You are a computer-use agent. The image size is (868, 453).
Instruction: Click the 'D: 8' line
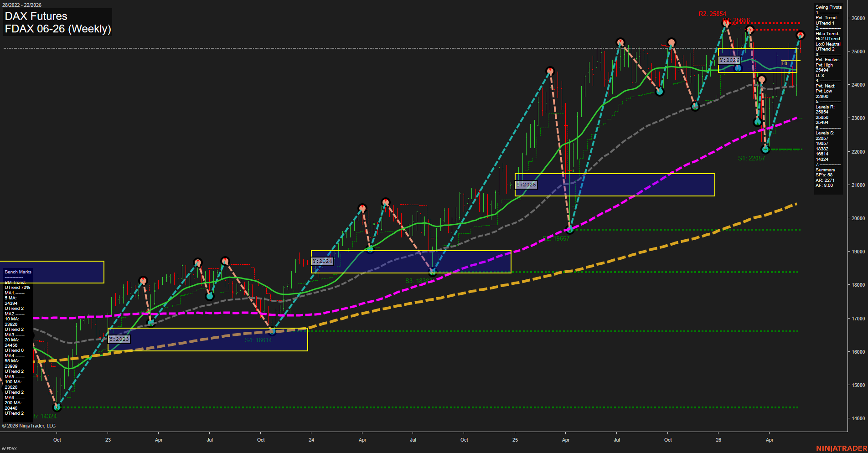point(820,76)
